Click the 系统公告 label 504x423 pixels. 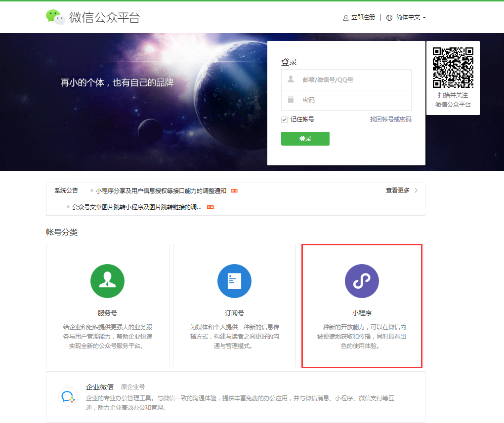tap(66, 191)
